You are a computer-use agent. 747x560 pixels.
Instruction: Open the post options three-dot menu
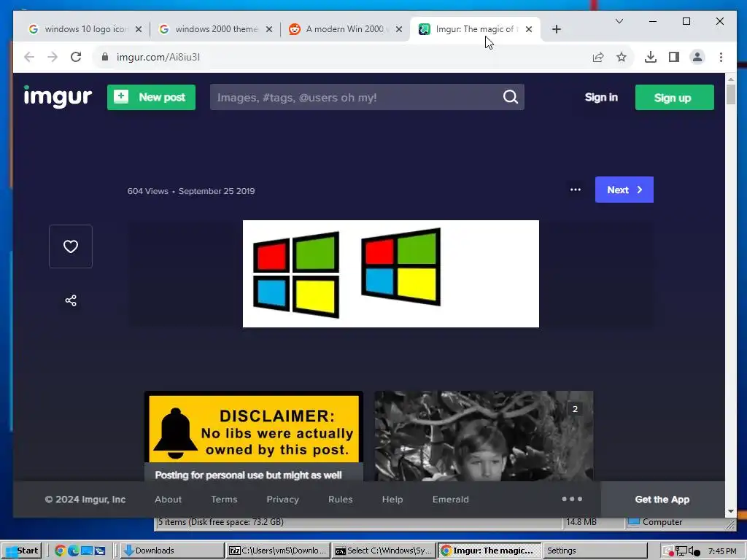576,190
